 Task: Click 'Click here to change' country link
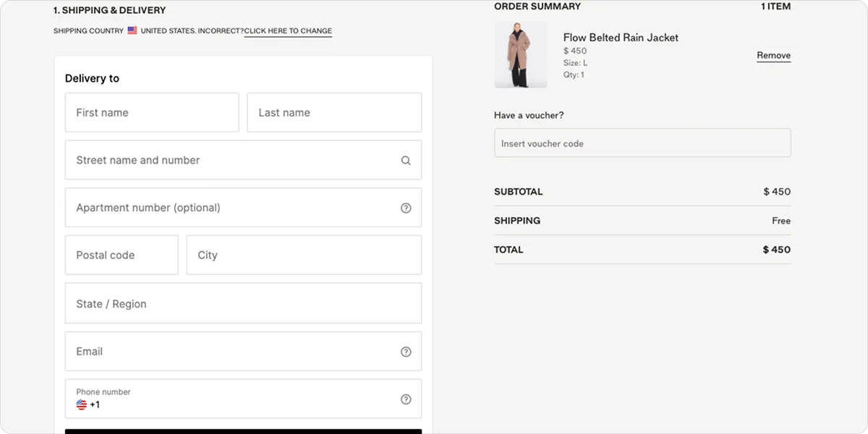[x=288, y=31]
